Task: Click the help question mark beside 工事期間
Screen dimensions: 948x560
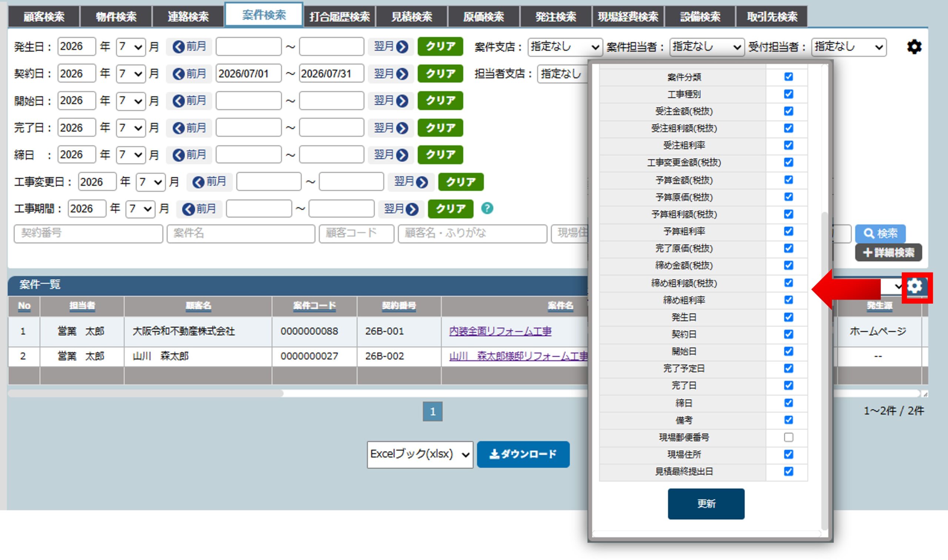Action: (x=487, y=208)
